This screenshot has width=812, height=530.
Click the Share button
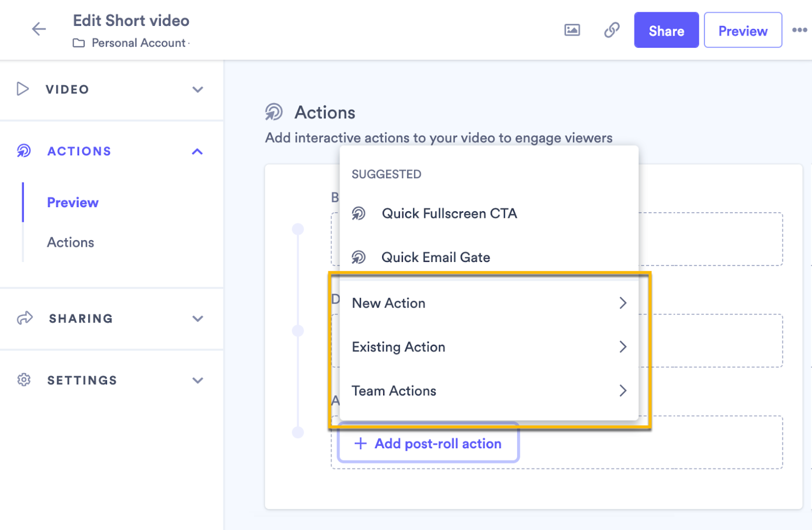(666, 30)
